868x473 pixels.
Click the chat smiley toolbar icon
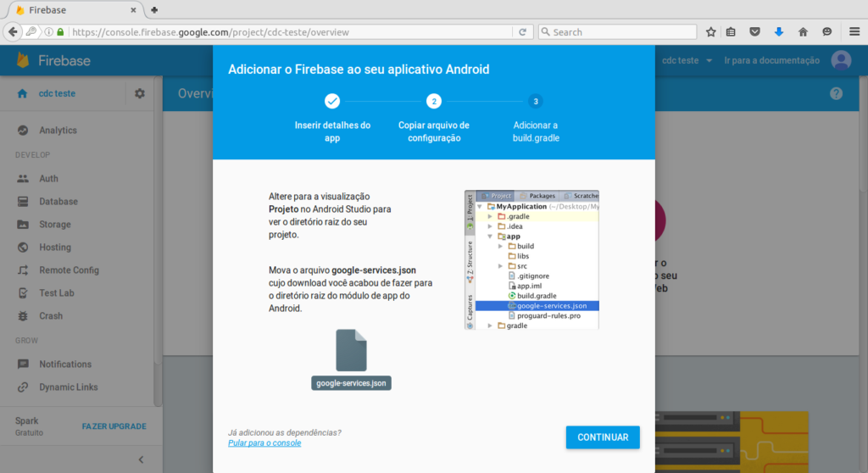tap(827, 32)
